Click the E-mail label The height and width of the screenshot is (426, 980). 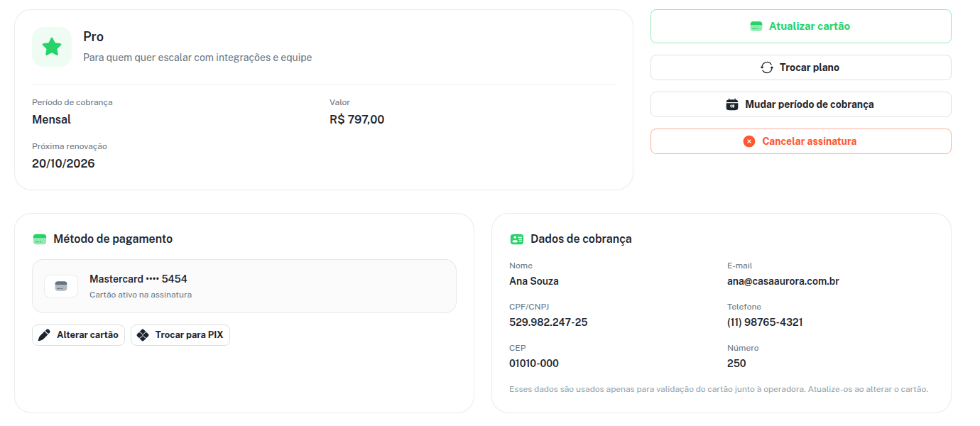click(739, 266)
